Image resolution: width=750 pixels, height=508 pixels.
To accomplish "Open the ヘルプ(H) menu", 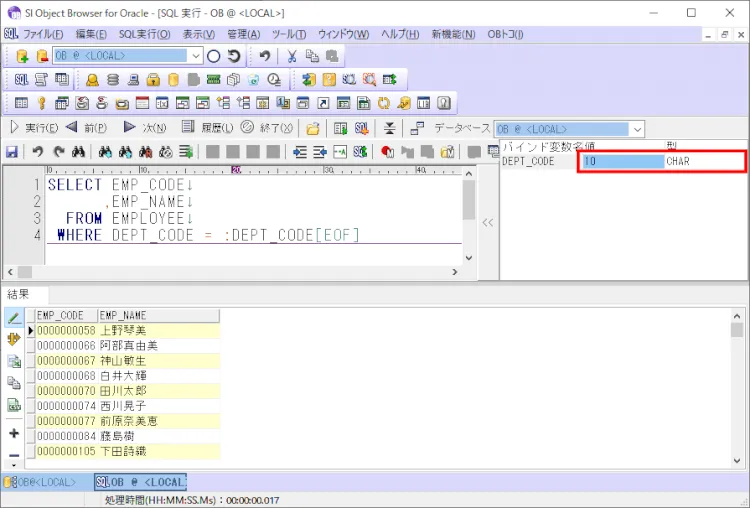I will point(400,34).
